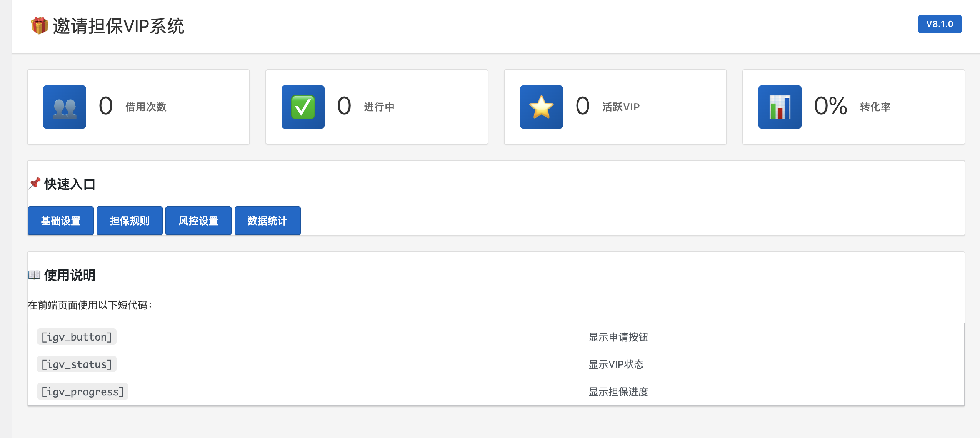Open 担保规则 settings page

(129, 221)
